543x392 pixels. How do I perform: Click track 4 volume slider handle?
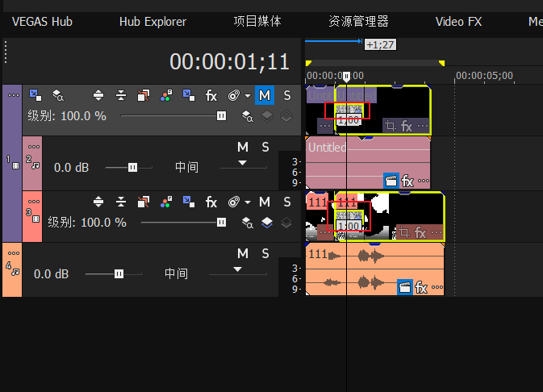[119, 274]
